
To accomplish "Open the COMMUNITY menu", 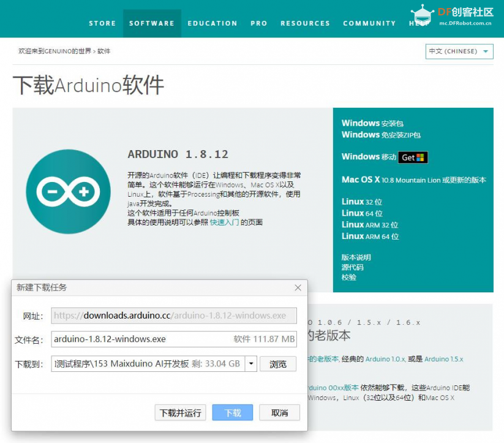I will [x=369, y=23].
